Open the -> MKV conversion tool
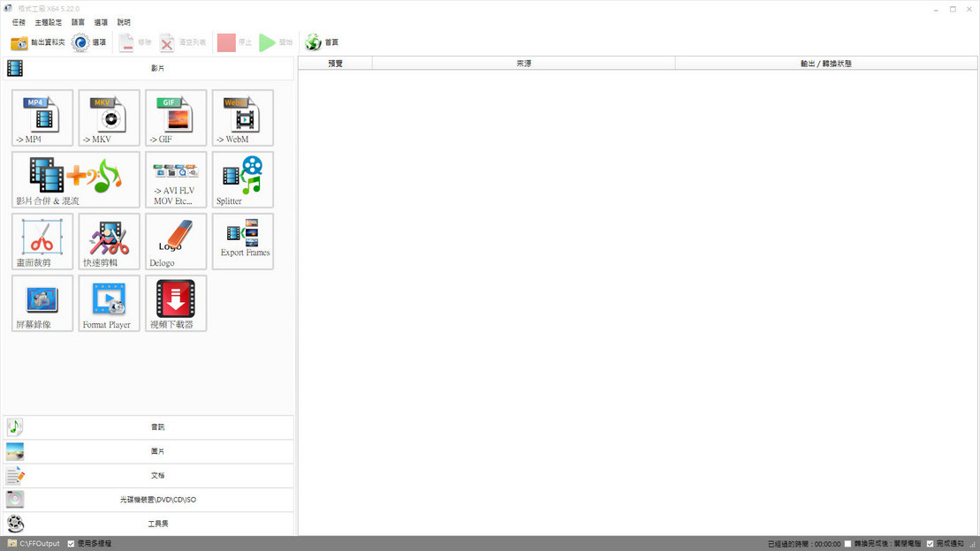Screen dimensions: 980x551 [110, 117]
